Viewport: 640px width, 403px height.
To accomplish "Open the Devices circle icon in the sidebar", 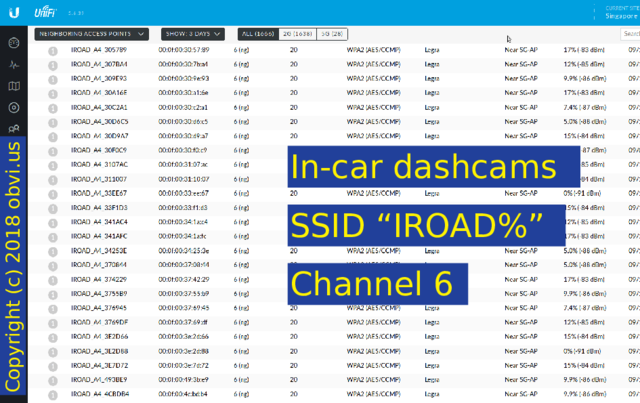I will pyautogui.click(x=14, y=107).
